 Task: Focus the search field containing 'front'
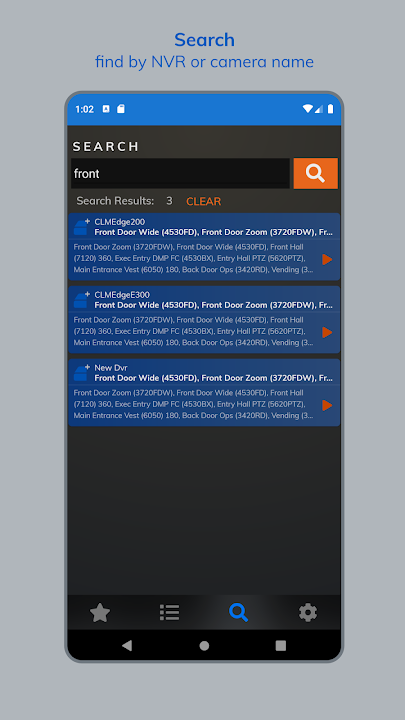click(x=180, y=173)
